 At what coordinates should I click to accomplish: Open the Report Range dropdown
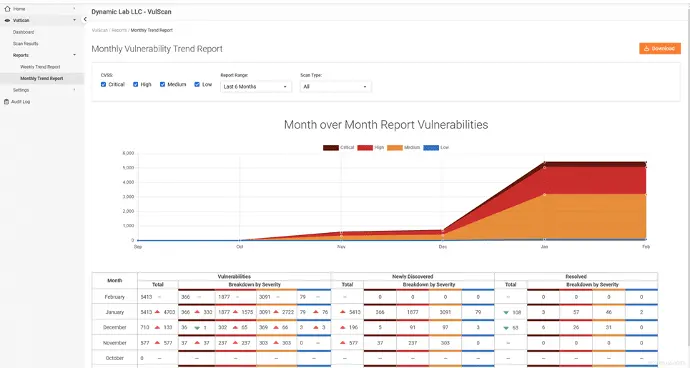(x=255, y=87)
